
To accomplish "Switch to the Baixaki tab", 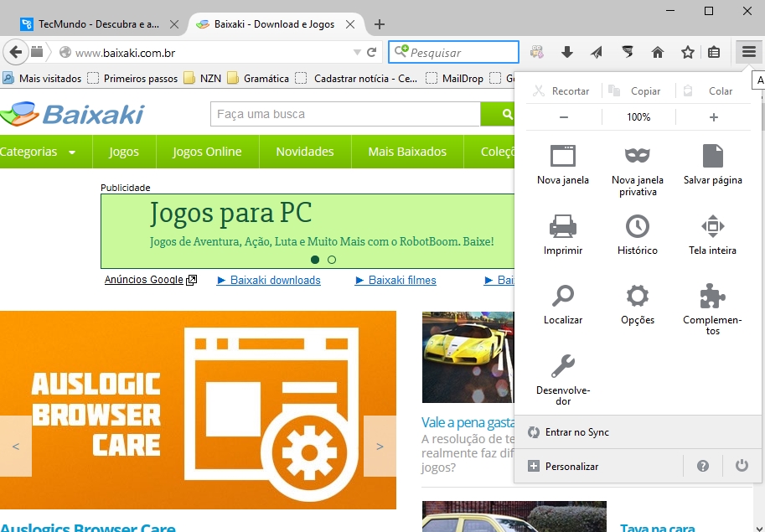I will [277, 24].
